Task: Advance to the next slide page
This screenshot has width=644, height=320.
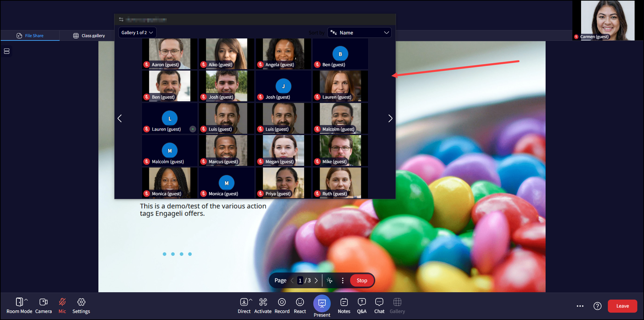Action: tap(316, 281)
